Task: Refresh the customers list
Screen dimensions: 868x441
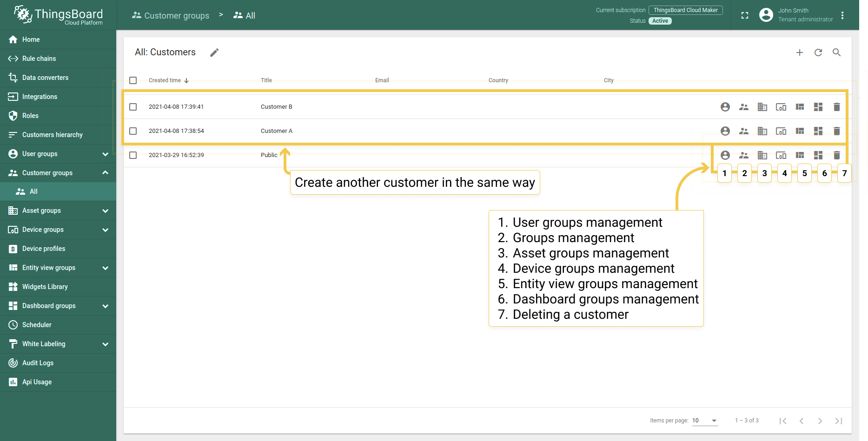Action: (818, 53)
